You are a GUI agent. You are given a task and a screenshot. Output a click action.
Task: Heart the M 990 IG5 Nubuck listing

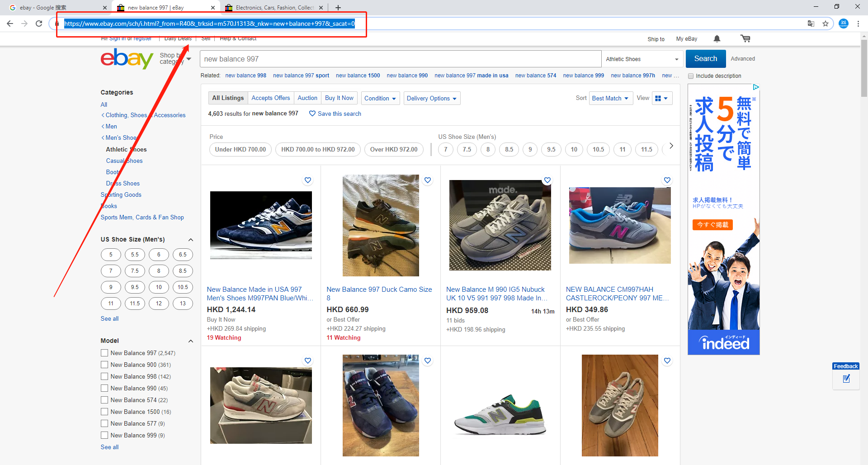pyautogui.click(x=547, y=180)
